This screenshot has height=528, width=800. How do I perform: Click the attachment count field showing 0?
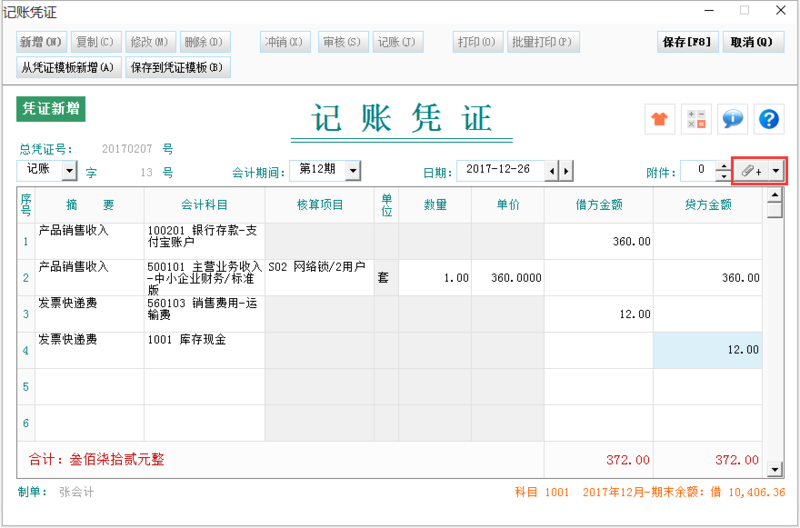[698, 171]
